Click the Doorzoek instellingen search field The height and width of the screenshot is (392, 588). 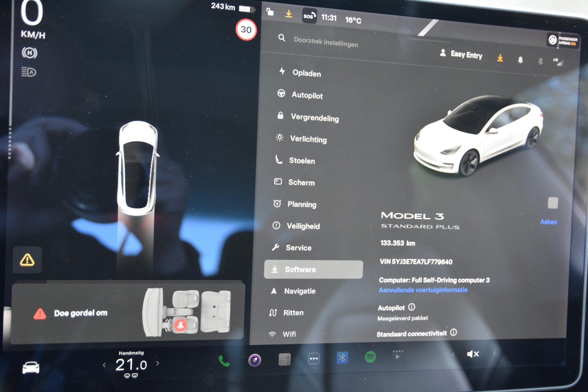[326, 42]
